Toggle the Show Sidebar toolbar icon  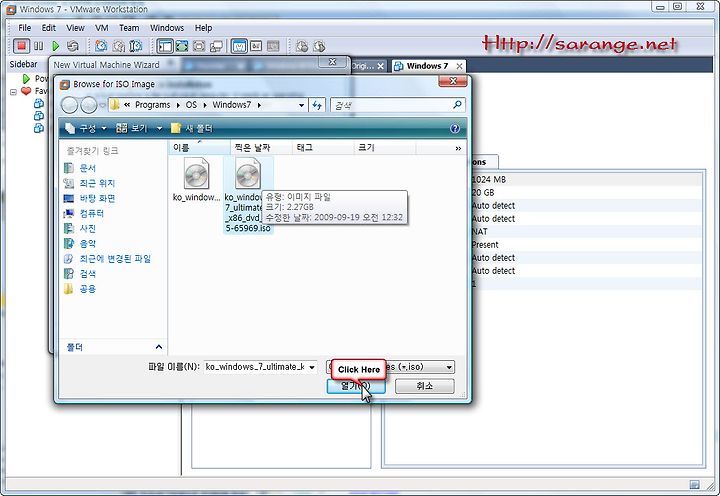tap(165, 46)
